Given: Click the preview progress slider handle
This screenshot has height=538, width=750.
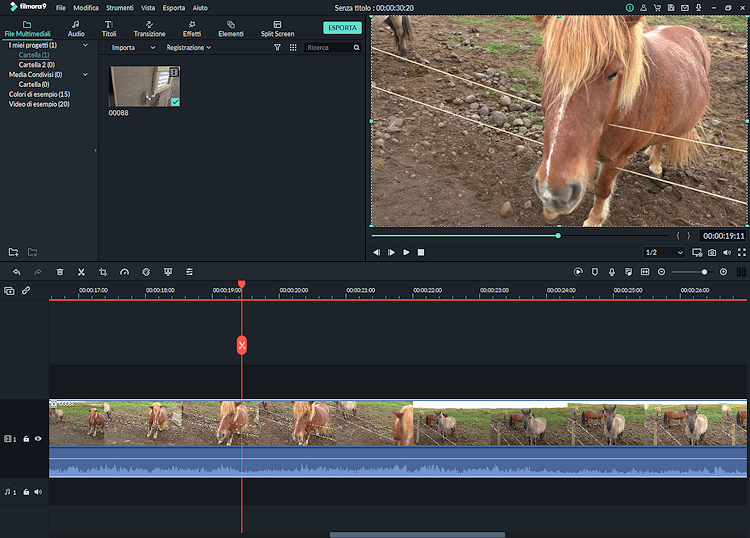Looking at the screenshot, I should pyautogui.click(x=558, y=236).
